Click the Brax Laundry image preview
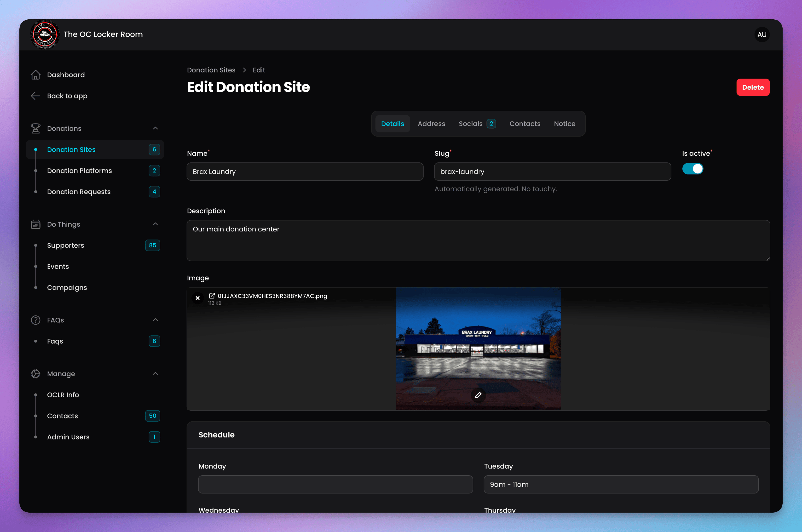 (478, 349)
